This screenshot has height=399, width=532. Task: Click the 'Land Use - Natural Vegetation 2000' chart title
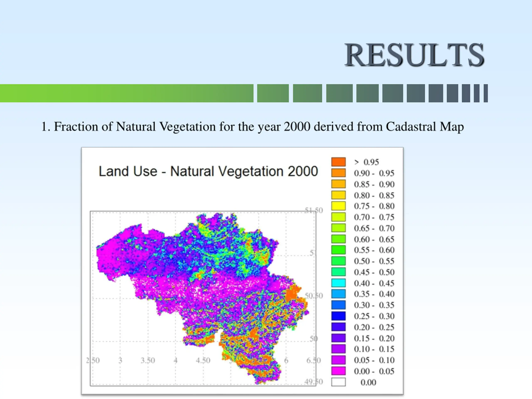[x=208, y=171]
